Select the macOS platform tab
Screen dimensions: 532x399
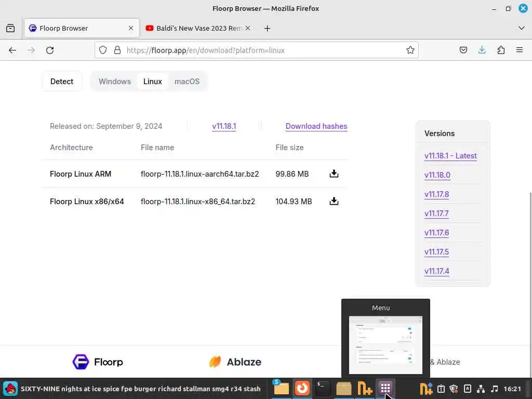click(x=187, y=82)
